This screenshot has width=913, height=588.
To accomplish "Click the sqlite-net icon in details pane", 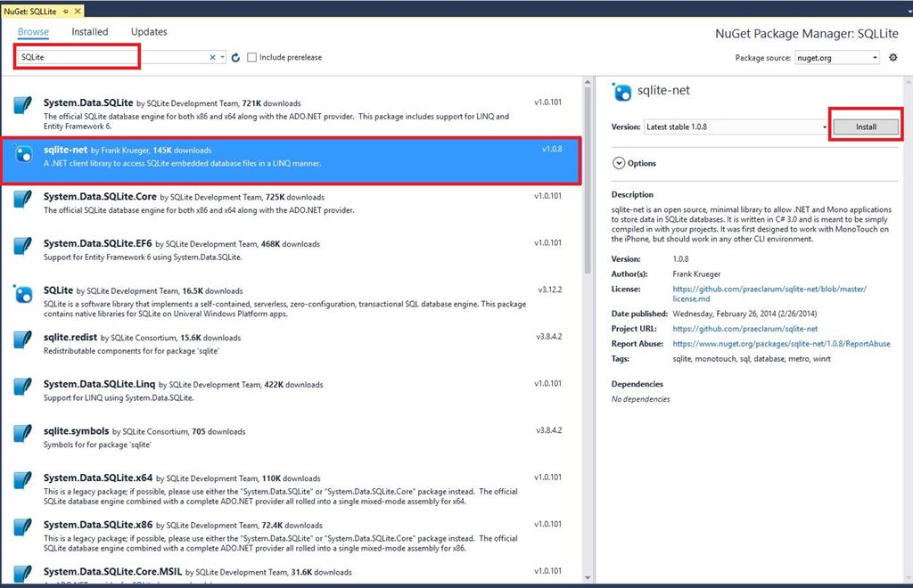I will coord(621,92).
